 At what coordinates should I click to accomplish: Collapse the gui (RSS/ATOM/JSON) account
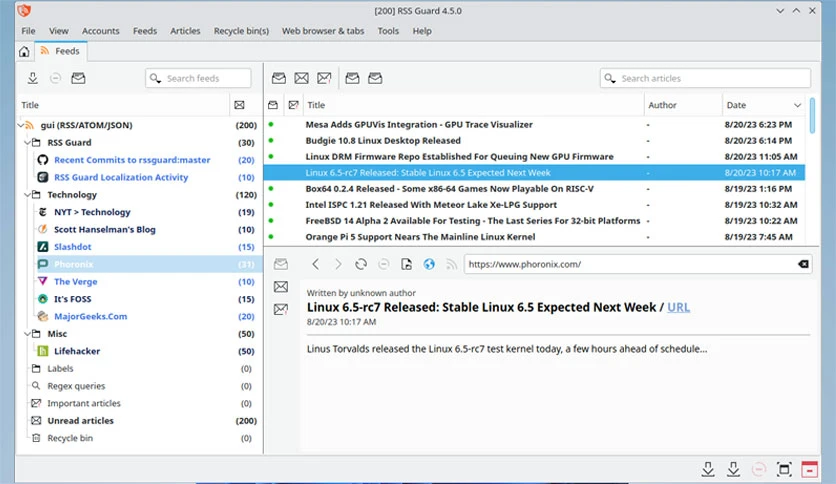tap(21, 125)
